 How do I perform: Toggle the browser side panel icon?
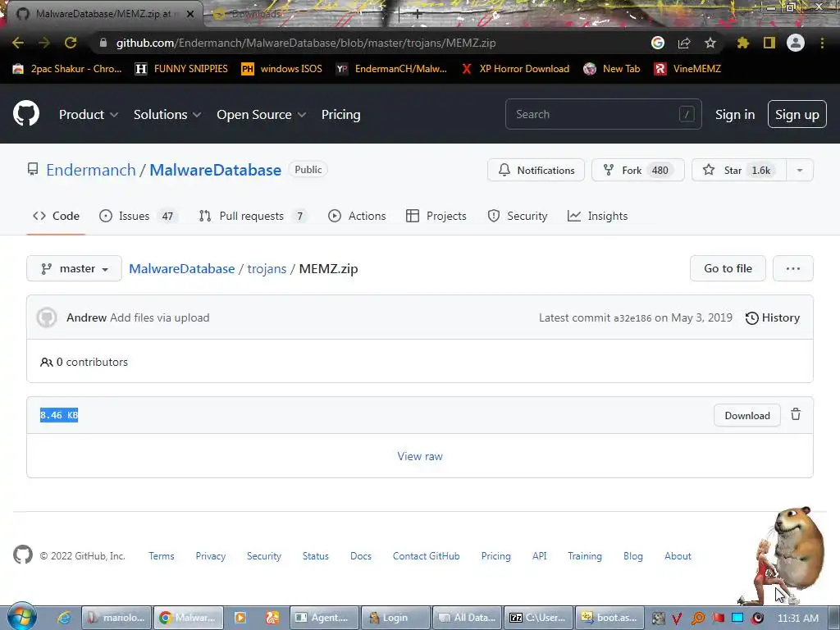coord(769,43)
